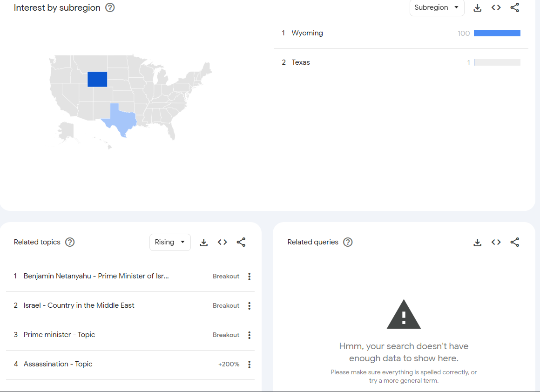Open the Rising dropdown in Related topics

coord(170,242)
